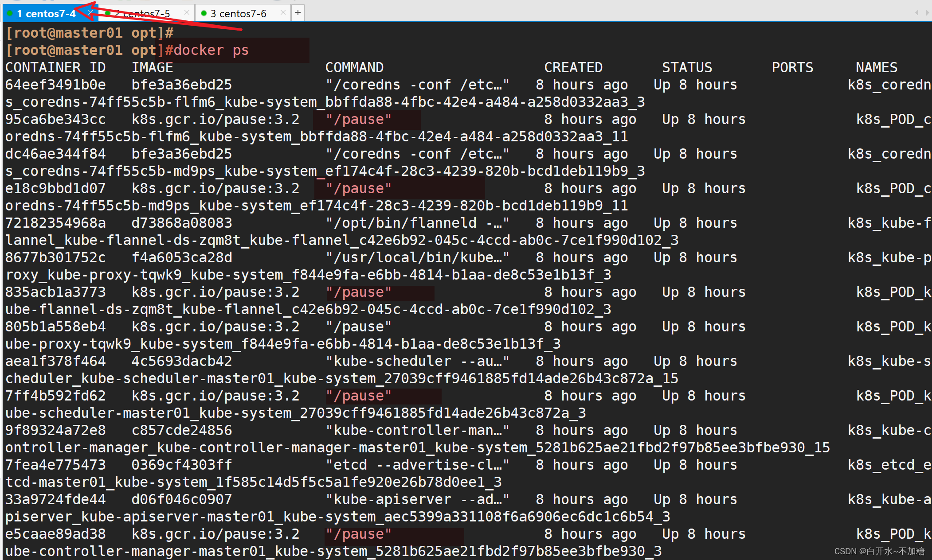Click the CONTAINER ID column header

point(55,67)
